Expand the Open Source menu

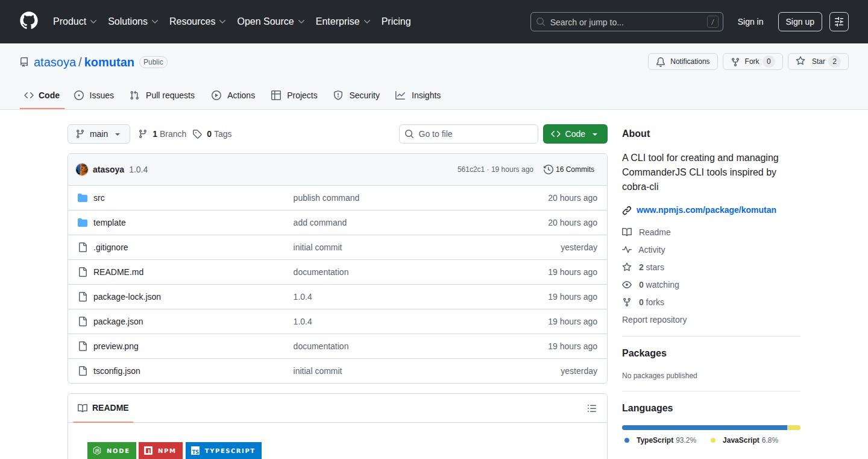[271, 22]
